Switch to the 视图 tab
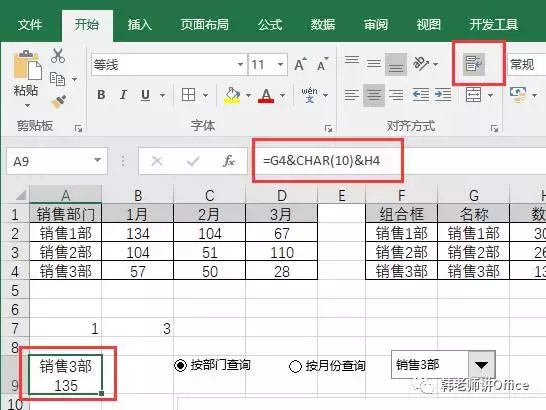This screenshot has width=546, height=410. click(x=429, y=25)
